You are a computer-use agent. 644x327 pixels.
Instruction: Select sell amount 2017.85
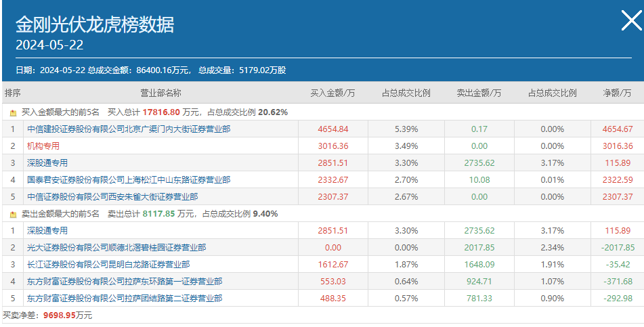[x=479, y=247]
